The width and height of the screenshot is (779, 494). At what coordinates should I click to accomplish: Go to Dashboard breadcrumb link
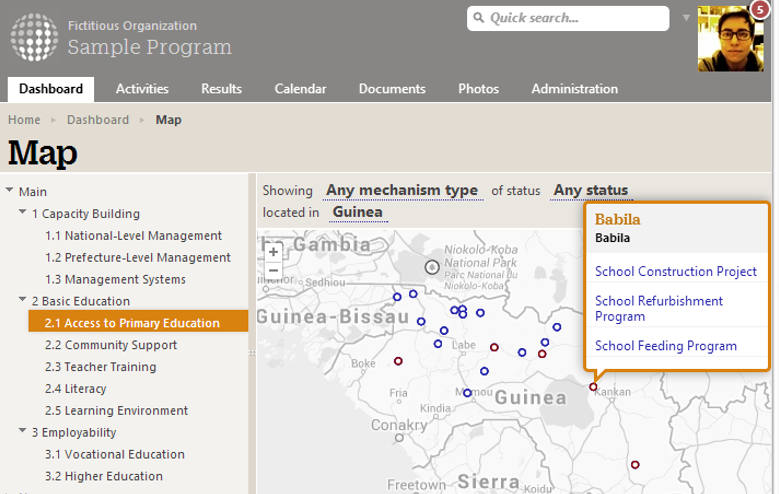[98, 120]
